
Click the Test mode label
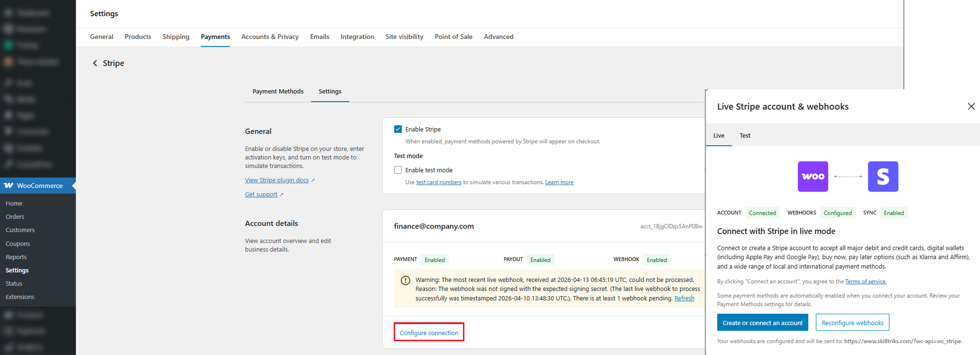[x=408, y=156]
